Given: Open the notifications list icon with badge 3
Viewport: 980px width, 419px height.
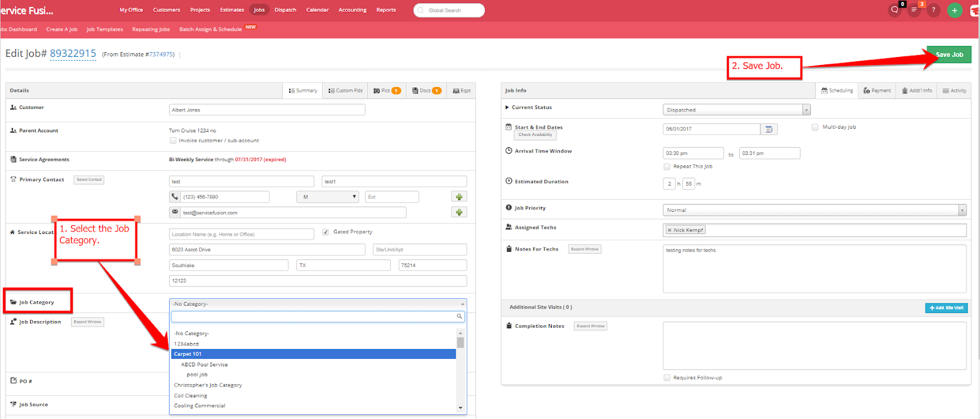Looking at the screenshot, I should coord(914,10).
